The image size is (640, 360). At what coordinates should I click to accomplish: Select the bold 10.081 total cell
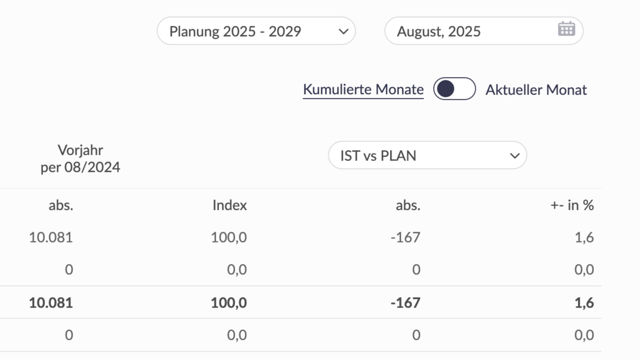[x=51, y=303]
